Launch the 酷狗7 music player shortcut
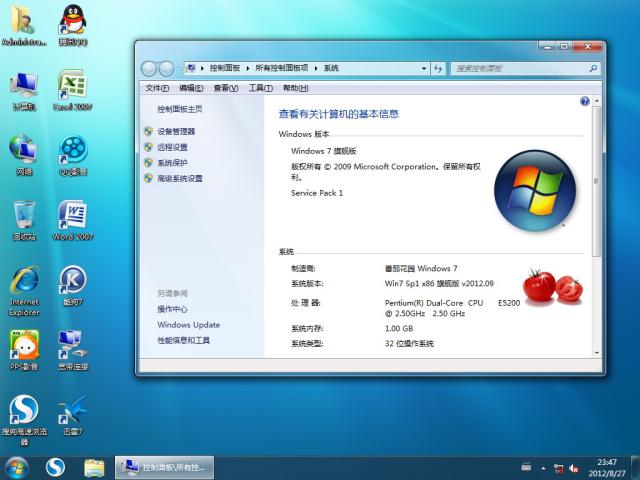The image size is (640, 480). (73, 286)
